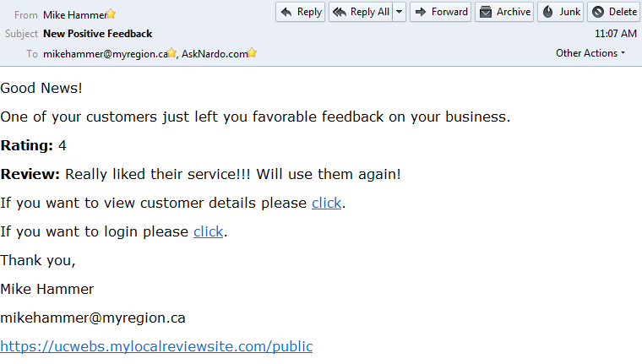Click the Reply button
This screenshot has width=642, height=364.
click(x=301, y=12)
